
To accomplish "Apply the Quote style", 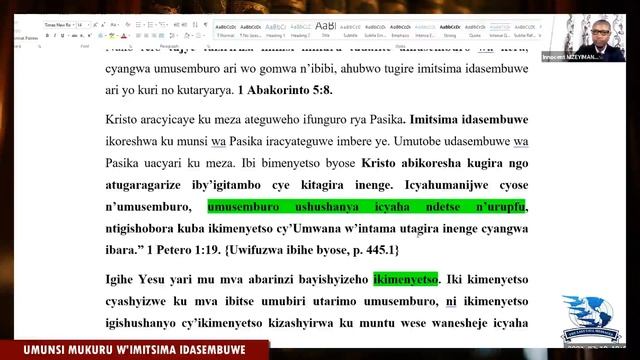I will pos(475,31).
